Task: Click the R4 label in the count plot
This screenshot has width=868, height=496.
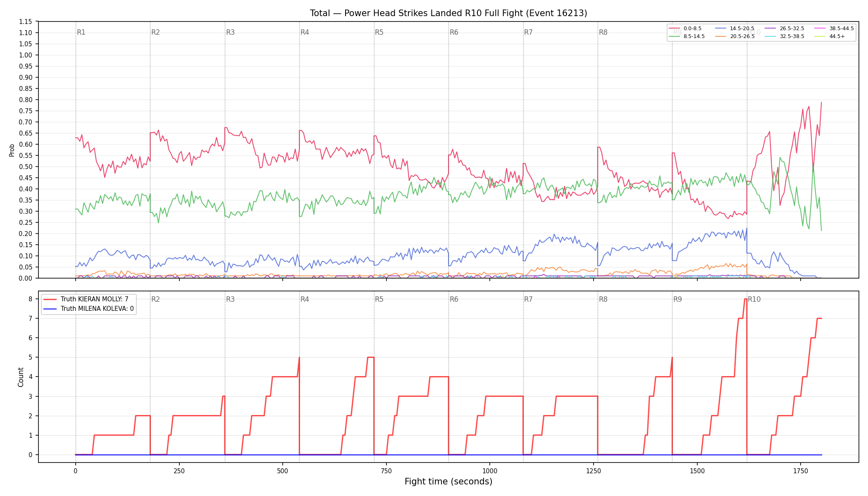Action: click(305, 299)
